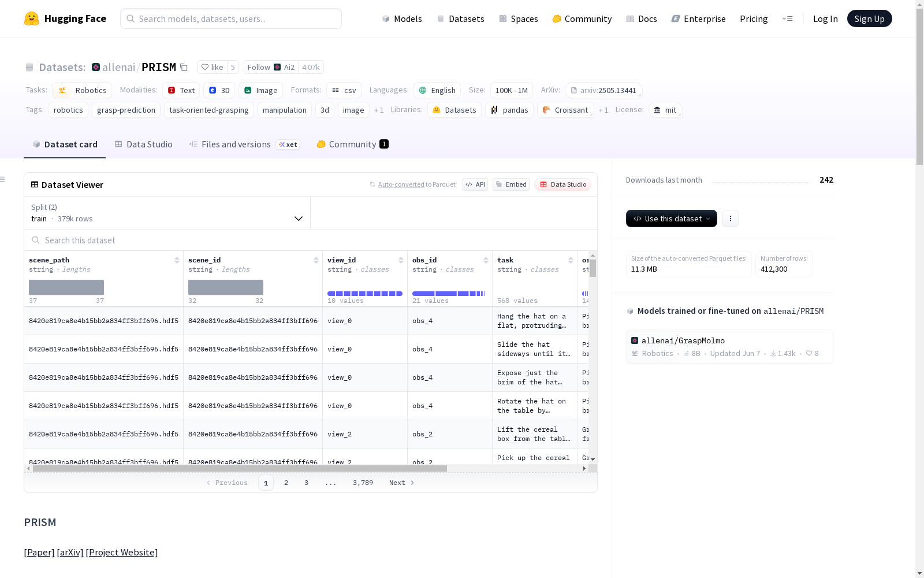Click the allenai owner link in title
Screen dimensions: 924x578
coord(118,67)
